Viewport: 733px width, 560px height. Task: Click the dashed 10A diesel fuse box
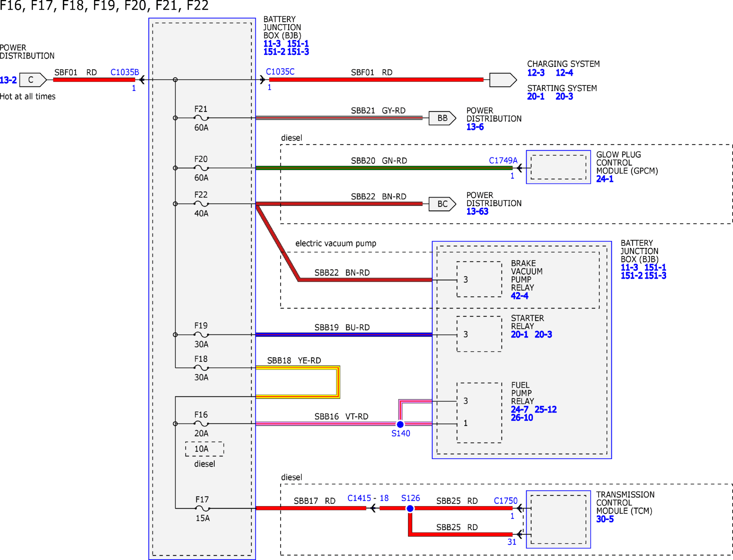pos(204,449)
